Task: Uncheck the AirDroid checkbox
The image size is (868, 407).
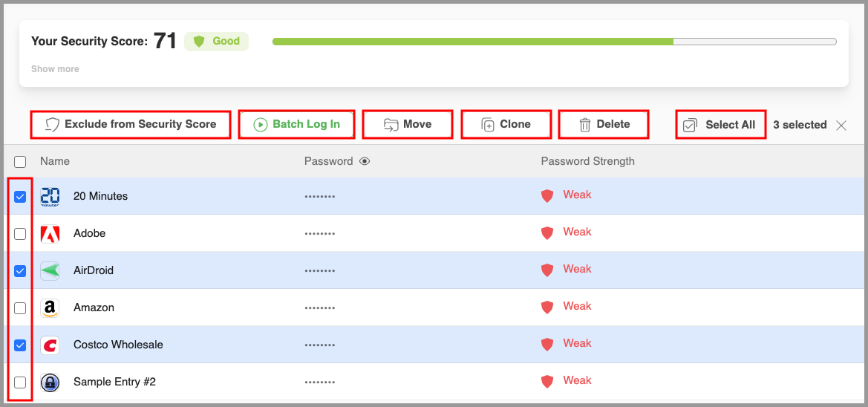Action: (x=20, y=271)
